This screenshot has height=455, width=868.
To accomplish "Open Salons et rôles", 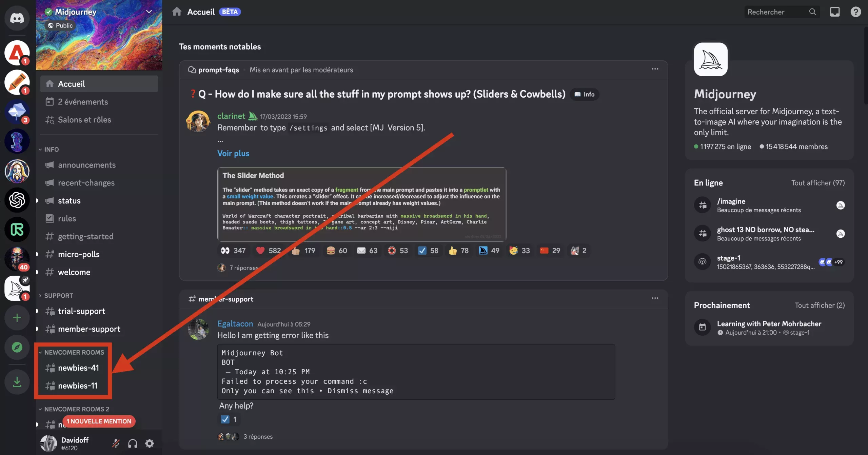I will [99, 120].
